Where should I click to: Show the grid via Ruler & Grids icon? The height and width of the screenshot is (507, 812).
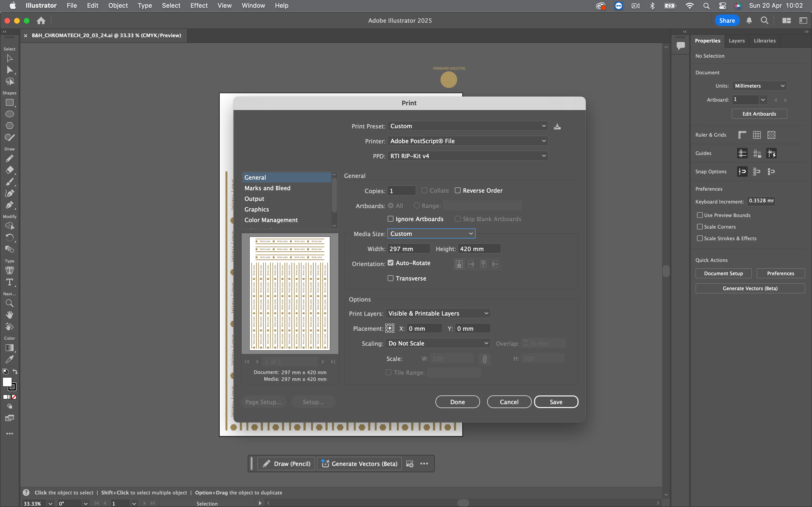pos(757,135)
